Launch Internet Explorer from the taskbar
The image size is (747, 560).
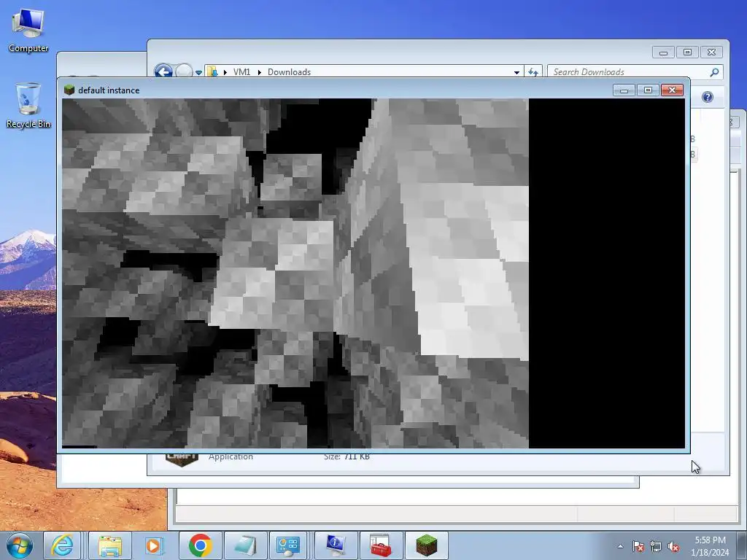tap(63, 545)
